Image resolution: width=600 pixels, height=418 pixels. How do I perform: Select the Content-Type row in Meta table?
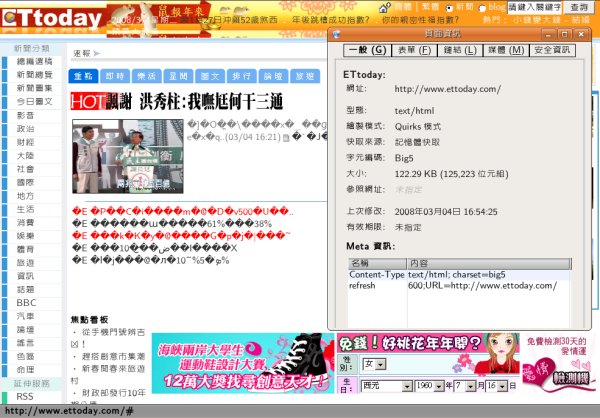[x=459, y=275]
